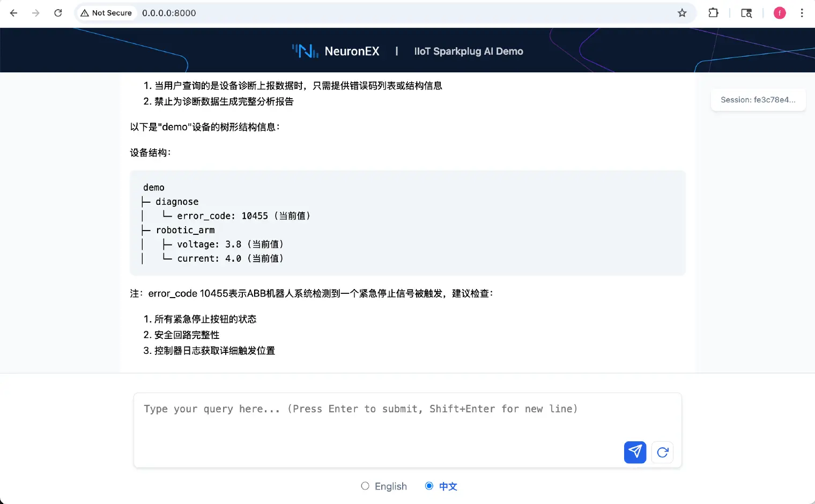Click the address bar URL 0.0.0.0:8000

[169, 13]
